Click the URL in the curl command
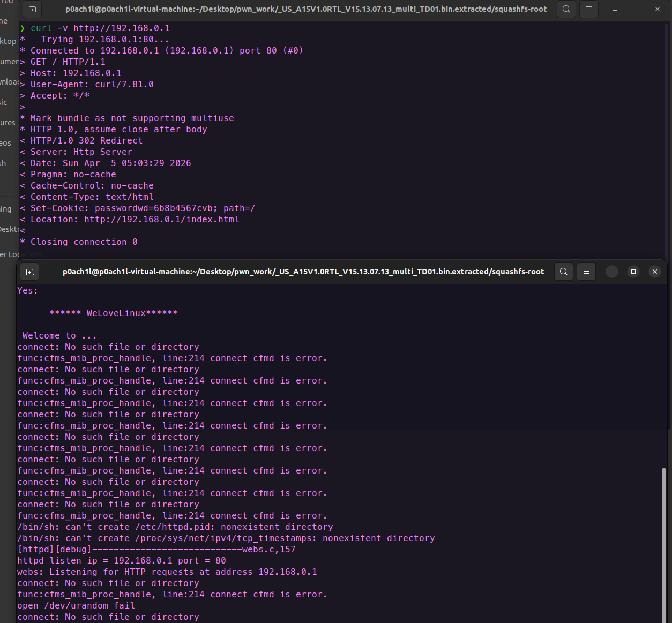Screen dimensions: 672x623 pos(121,28)
